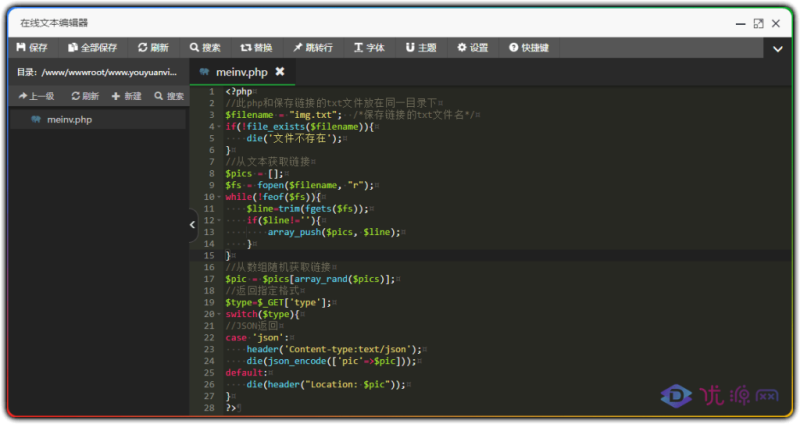Screen dimensions: 800x424
Task: Close the online text editor window
Action: (776, 23)
